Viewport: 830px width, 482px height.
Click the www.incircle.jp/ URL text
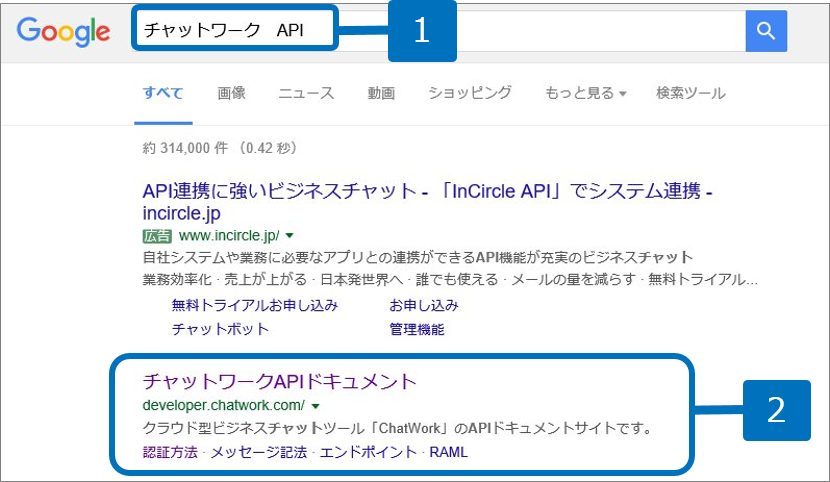click(x=229, y=235)
